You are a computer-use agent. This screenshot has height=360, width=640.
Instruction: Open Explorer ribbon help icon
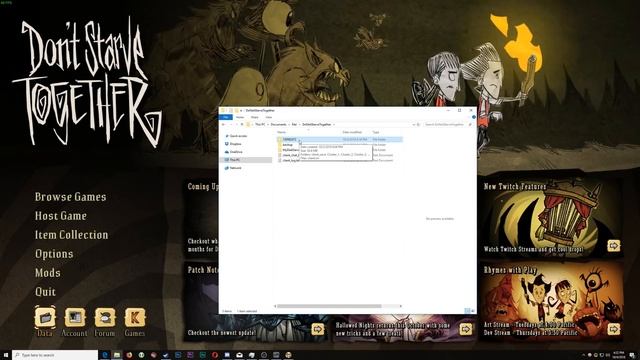click(x=473, y=117)
